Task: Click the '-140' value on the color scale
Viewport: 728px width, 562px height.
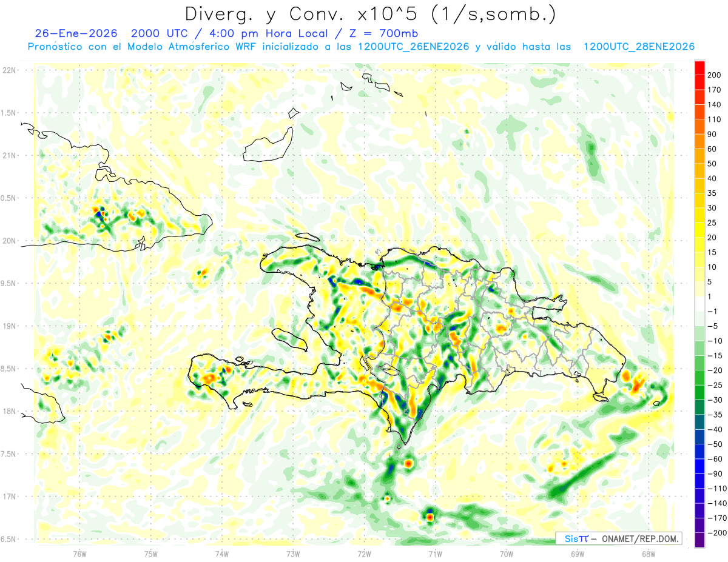Action: pyautogui.click(x=716, y=503)
